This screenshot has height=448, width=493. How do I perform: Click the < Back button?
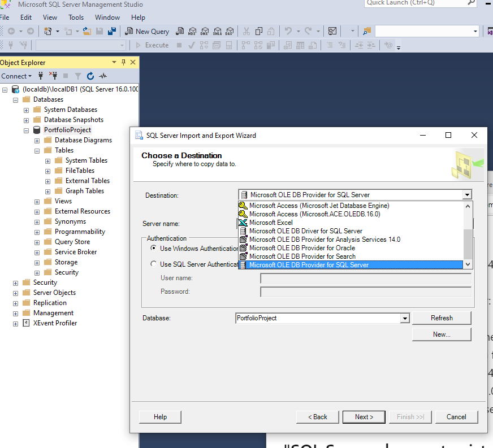pos(318,417)
